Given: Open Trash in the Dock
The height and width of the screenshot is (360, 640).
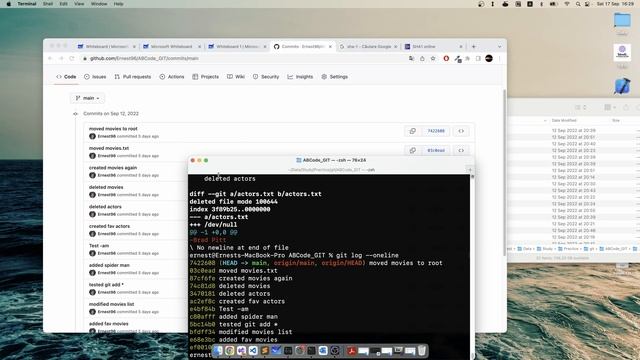Looking at the screenshot, I should pyautogui.click(x=422, y=351).
